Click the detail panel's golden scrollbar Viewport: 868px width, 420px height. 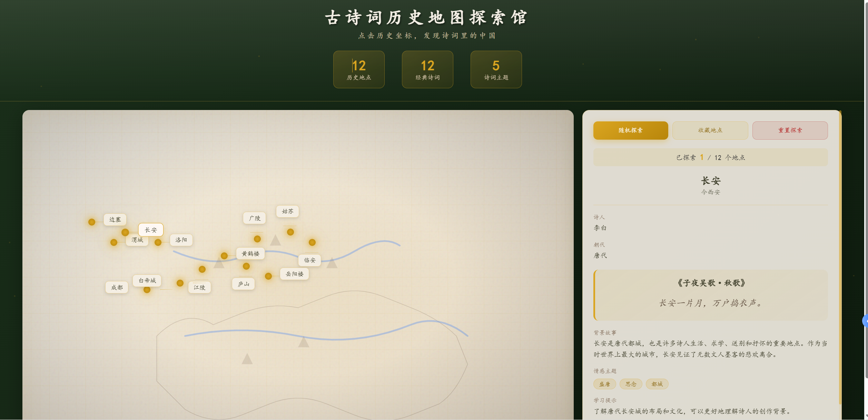tap(840, 257)
